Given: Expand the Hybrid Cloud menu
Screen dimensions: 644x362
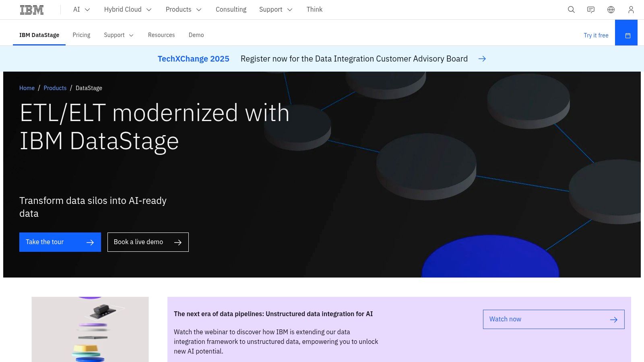Looking at the screenshot, I should (128, 10).
